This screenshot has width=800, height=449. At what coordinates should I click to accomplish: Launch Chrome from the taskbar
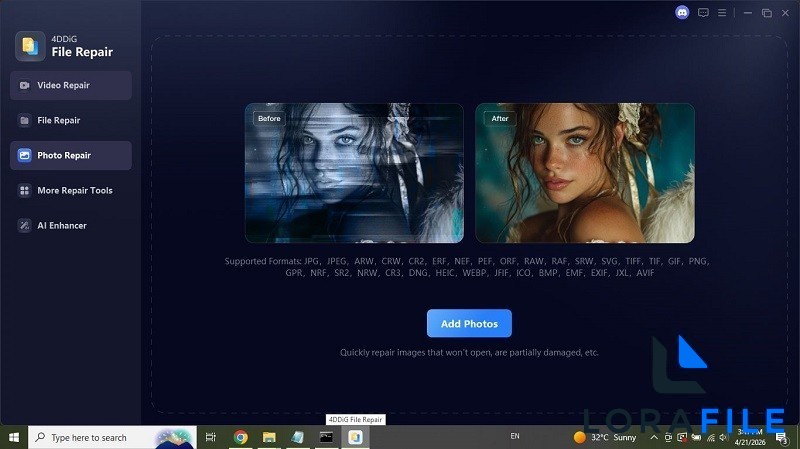click(240, 437)
